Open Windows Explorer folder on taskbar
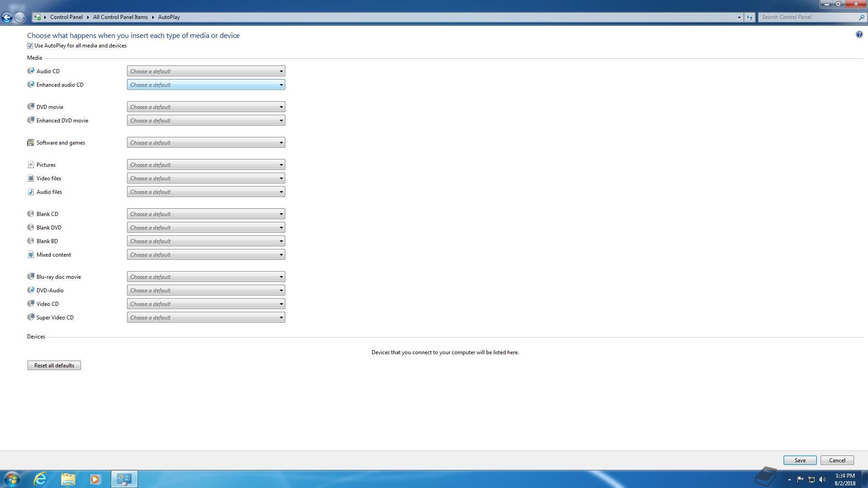 pos(68,479)
